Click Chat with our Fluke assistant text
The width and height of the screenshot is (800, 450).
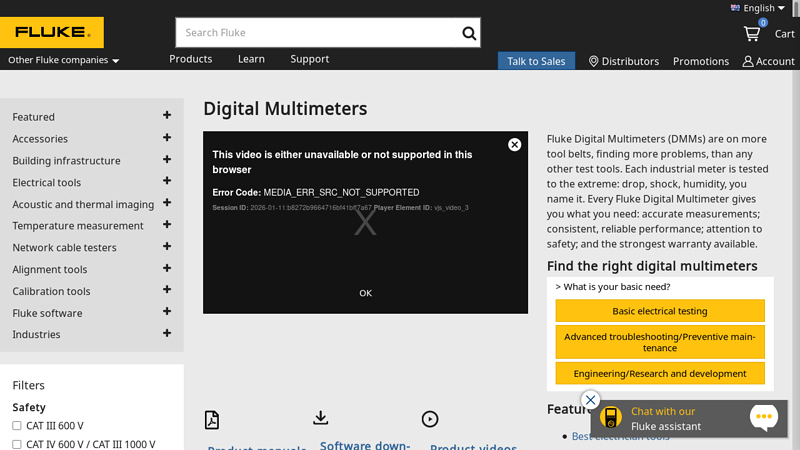tap(666, 418)
